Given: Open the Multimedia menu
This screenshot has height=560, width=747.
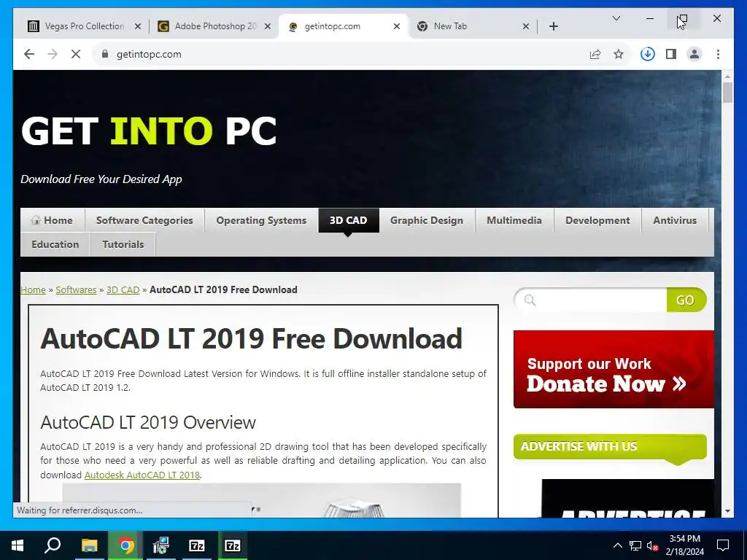Looking at the screenshot, I should click(x=514, y=220).
